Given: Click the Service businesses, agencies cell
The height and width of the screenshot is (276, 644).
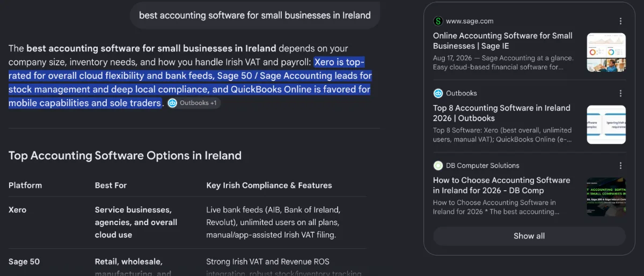Looking at the screenshot, I should pyautogui.click(x=136, y=222).
